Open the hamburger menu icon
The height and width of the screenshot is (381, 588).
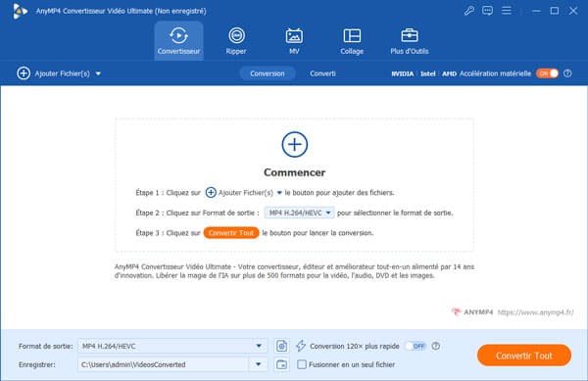(507, 11)
